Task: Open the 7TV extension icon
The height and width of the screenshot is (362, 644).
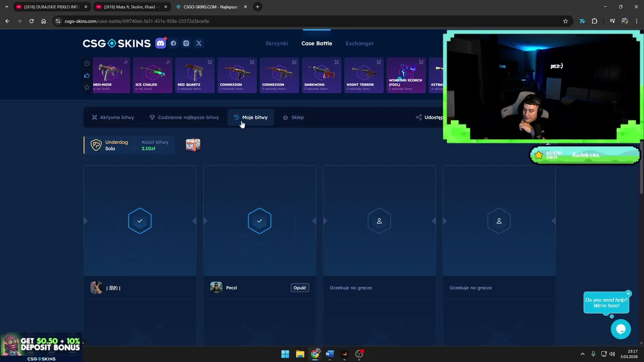Action: coord(582,21)
